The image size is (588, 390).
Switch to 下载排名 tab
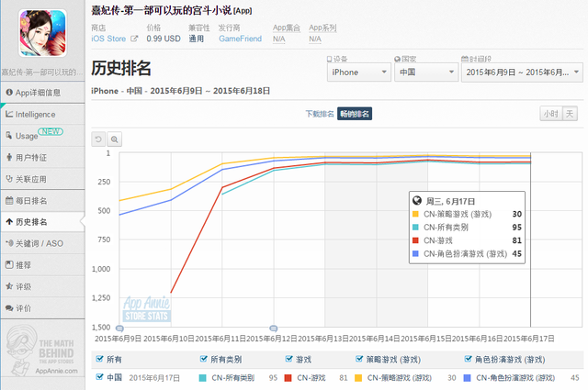coord(320,114)
